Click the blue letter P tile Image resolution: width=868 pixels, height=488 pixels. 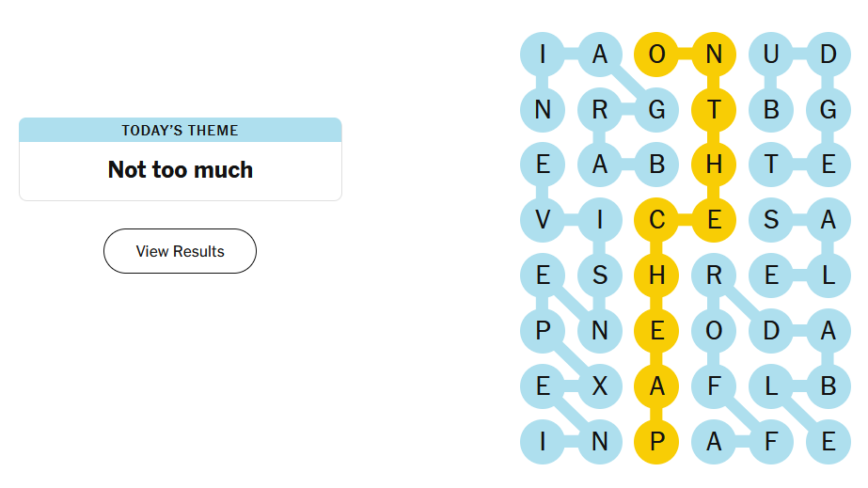[x=543, y=330]
